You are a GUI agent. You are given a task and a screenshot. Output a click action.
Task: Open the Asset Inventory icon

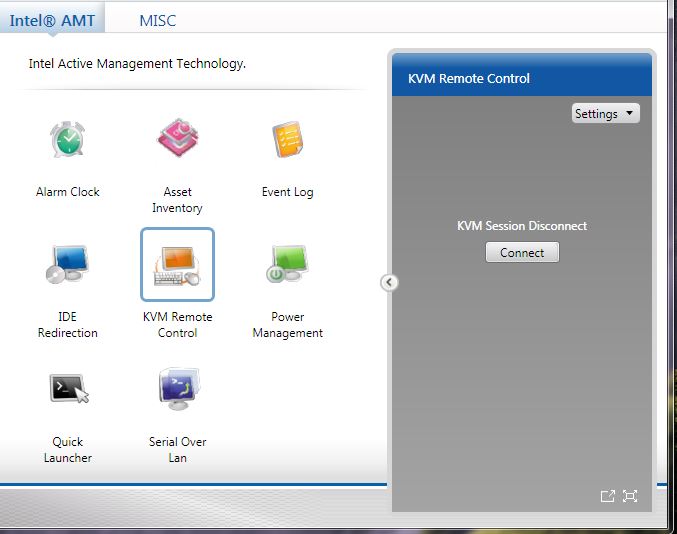(x=177, y=139)
